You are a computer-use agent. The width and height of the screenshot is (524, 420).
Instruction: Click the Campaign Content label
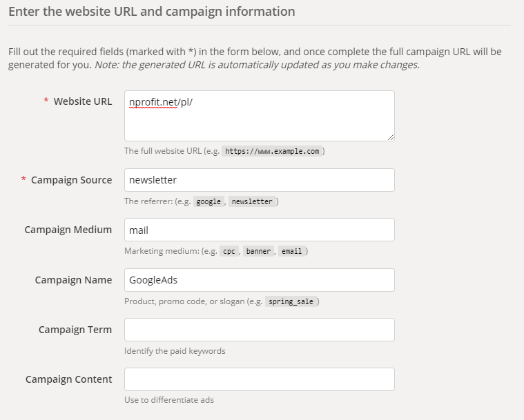coord(68,379)
